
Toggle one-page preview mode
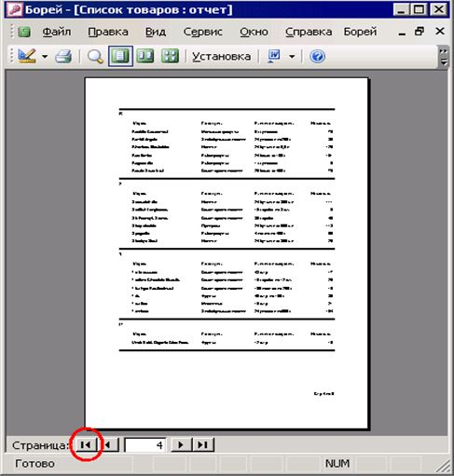(x=120, y=56)
